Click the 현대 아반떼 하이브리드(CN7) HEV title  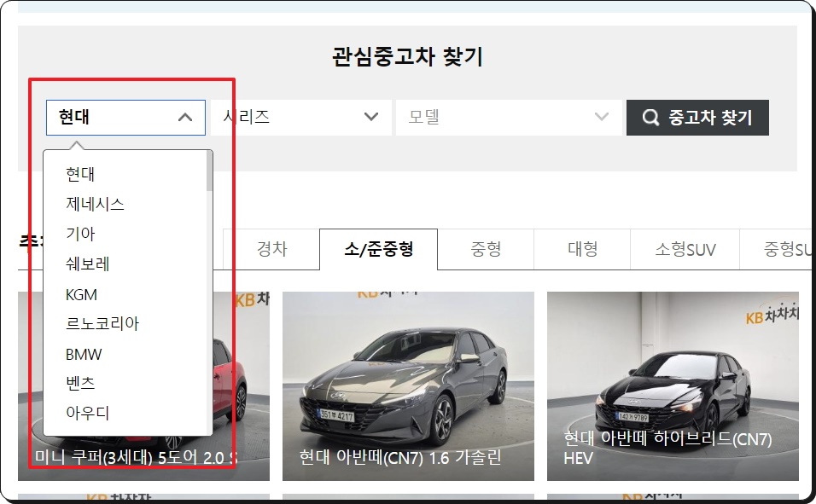pyautogui.click(x=667, y=448)
